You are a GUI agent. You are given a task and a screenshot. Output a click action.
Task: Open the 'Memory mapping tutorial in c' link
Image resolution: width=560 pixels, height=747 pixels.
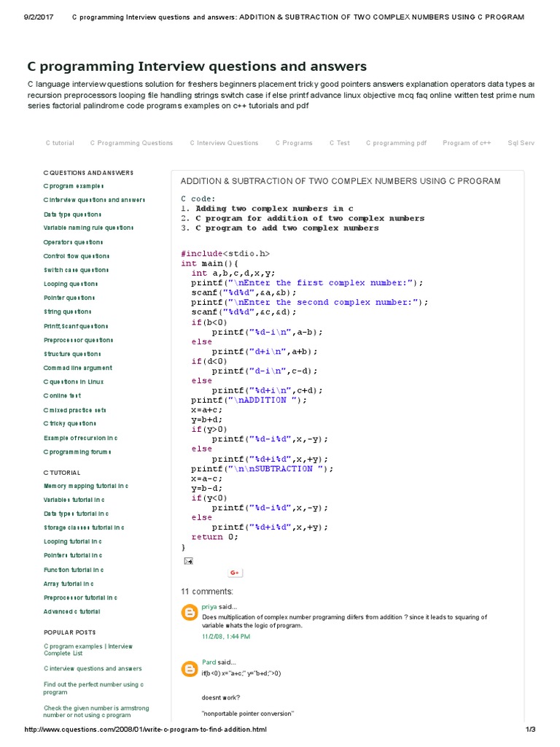click(86, 486)
